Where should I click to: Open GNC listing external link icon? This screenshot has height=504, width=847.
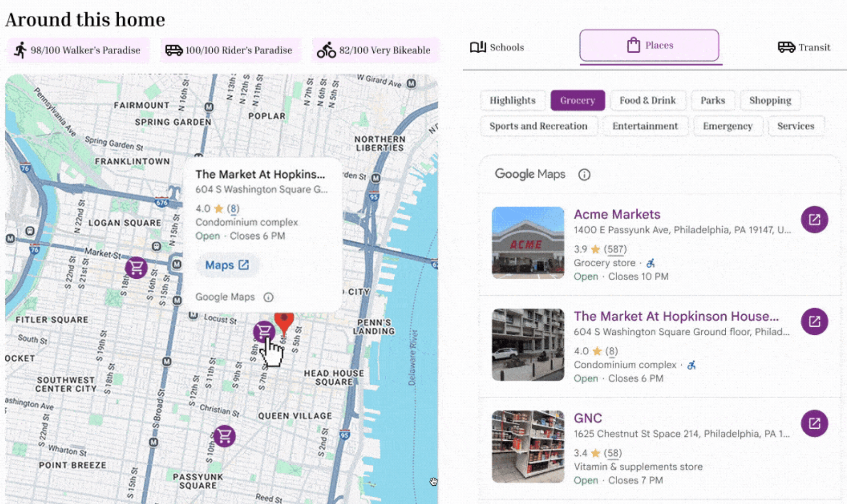coord(814,424)
